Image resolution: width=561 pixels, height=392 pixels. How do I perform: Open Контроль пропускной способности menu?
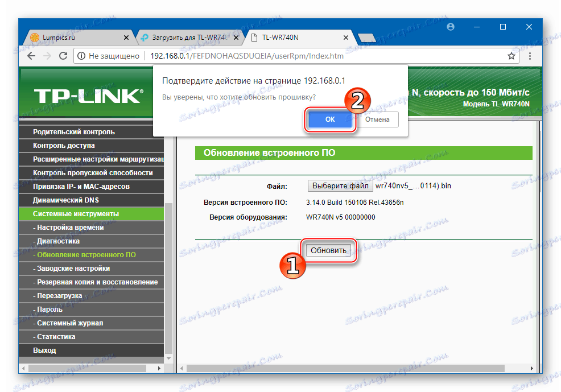pos(91,173)
